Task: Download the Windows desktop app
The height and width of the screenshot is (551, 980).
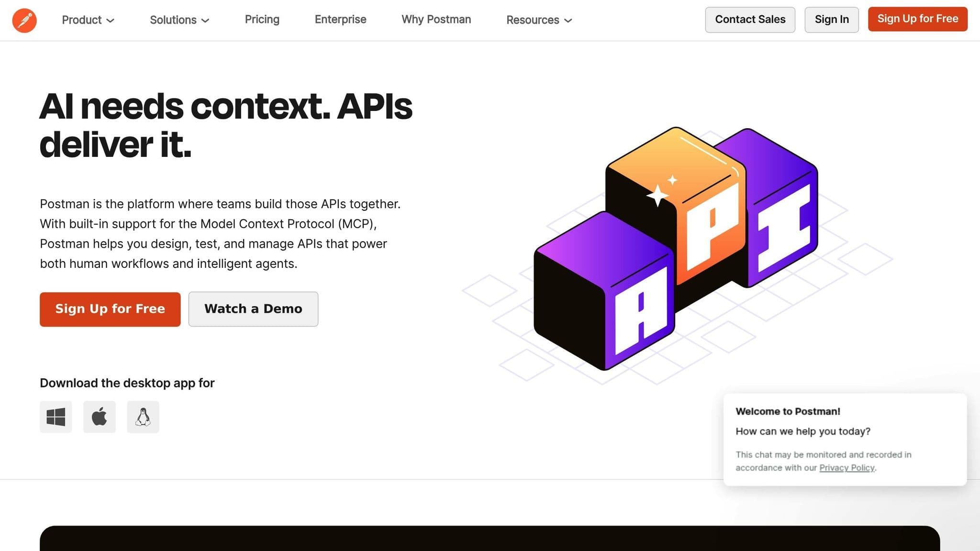Action: [x=56, y=417]
